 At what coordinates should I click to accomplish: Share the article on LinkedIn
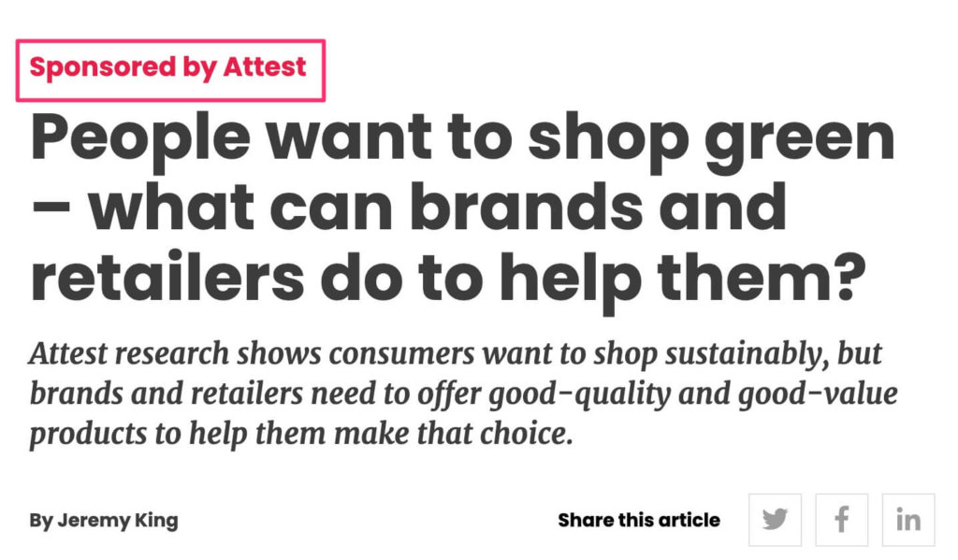coord(907,520)
